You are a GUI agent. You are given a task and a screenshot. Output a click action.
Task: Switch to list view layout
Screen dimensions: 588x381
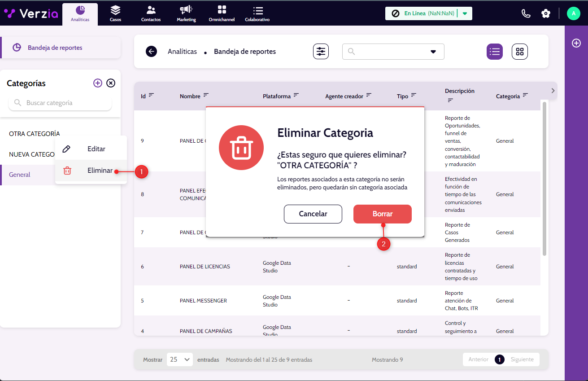495,52
